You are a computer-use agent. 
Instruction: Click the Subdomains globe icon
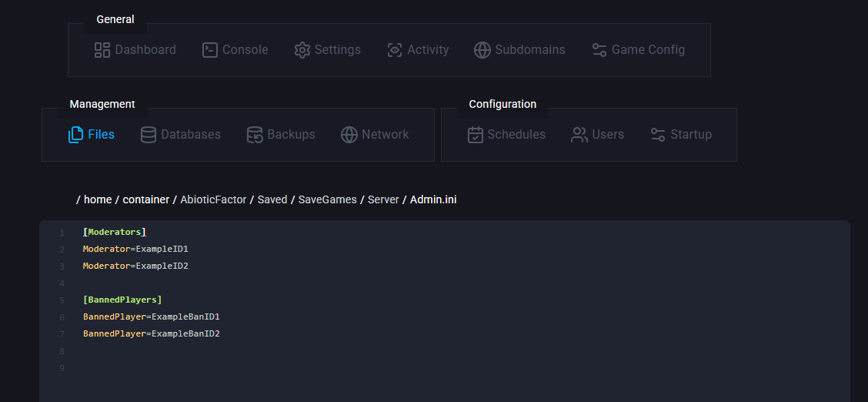tap(482, 50)
